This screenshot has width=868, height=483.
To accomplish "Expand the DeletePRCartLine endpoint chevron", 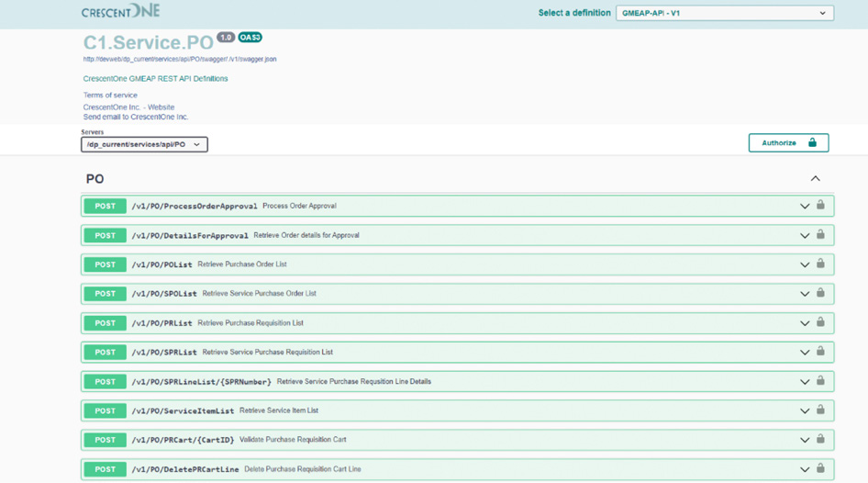I will coord(805,469).
